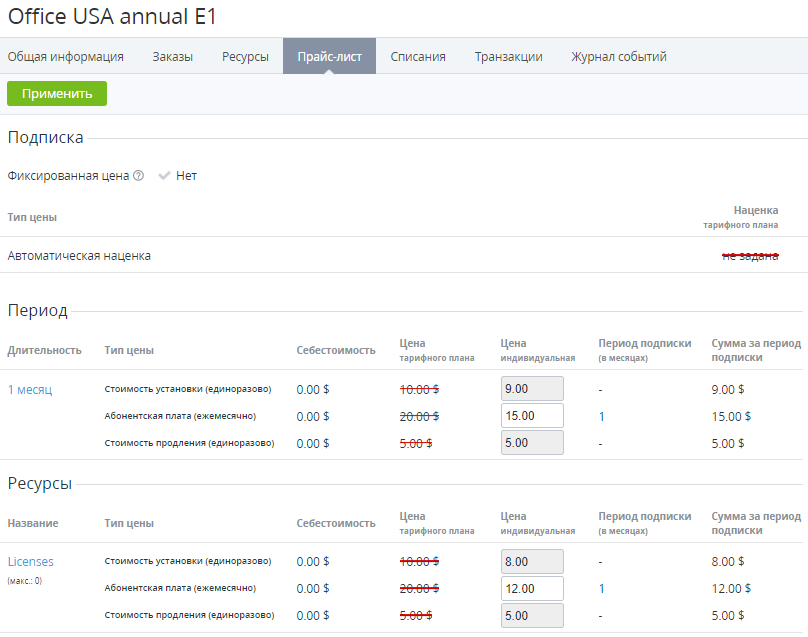Click the 9.00 individual price field

[x=531, y=389]
